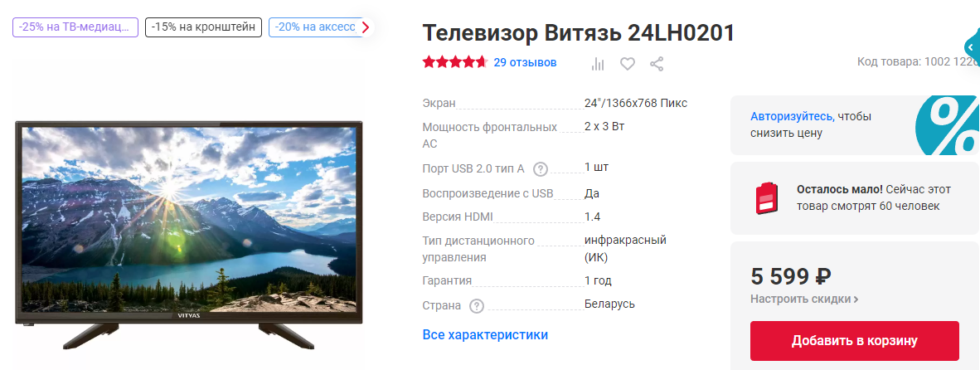
Task: Select the -20% на аксессуары promo tag
Action: pos(314,27)
